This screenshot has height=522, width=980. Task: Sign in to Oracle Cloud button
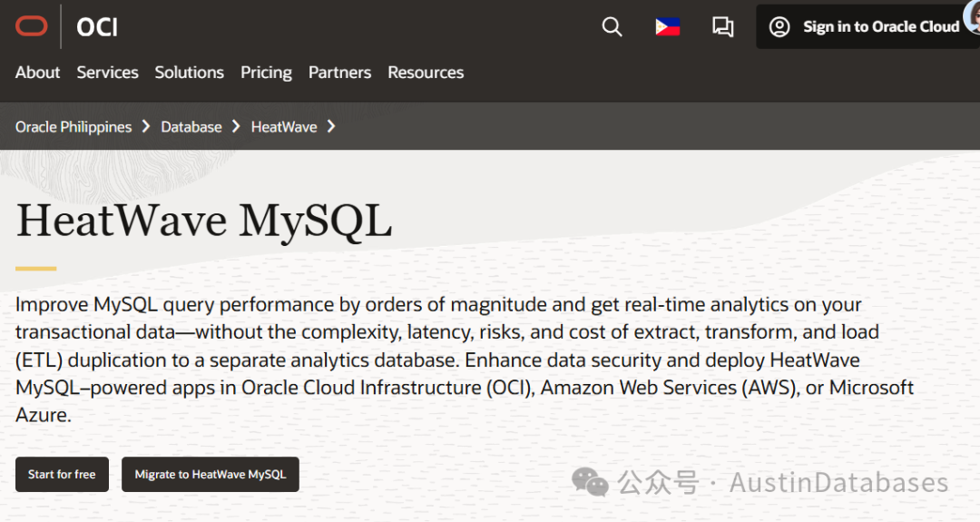pyautogui.click(x=868, y=27)
